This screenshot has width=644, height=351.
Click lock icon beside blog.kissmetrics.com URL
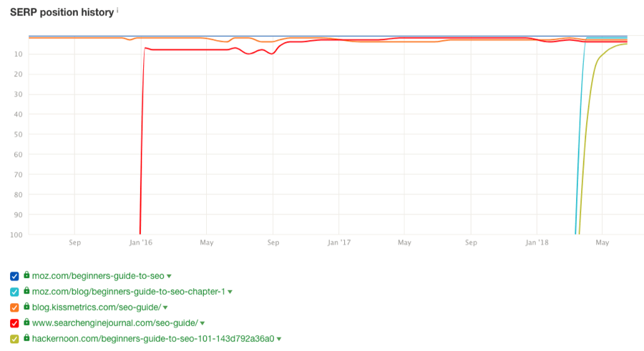[26, 306]
